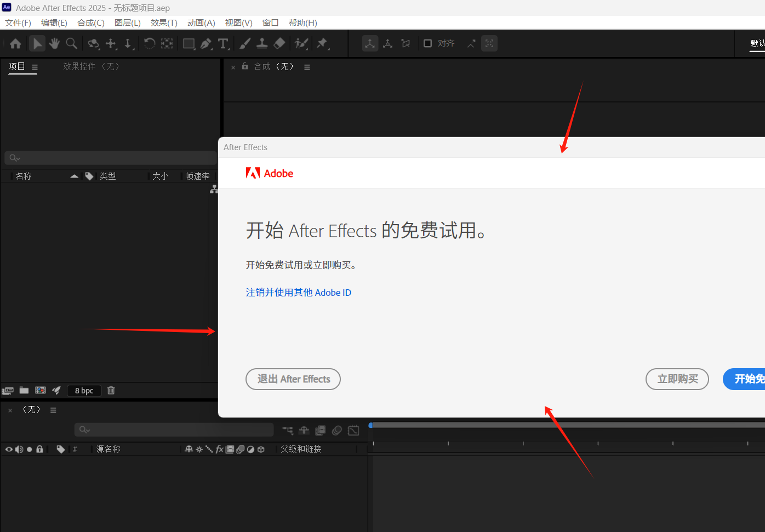Open the timeline panel menu next to （无）

[x=53, y=409]
